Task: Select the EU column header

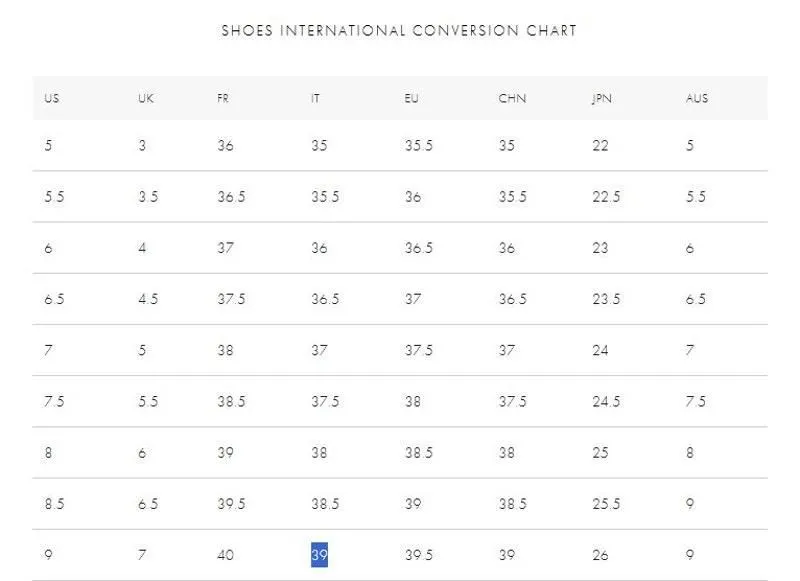Action: point(411,98)
